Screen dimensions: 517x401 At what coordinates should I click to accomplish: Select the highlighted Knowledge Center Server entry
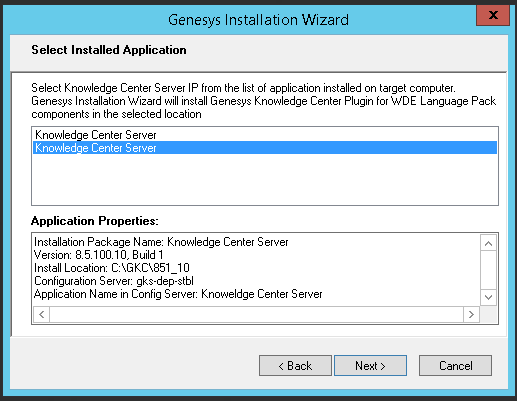pyautogui.click(x=265, y=148)
